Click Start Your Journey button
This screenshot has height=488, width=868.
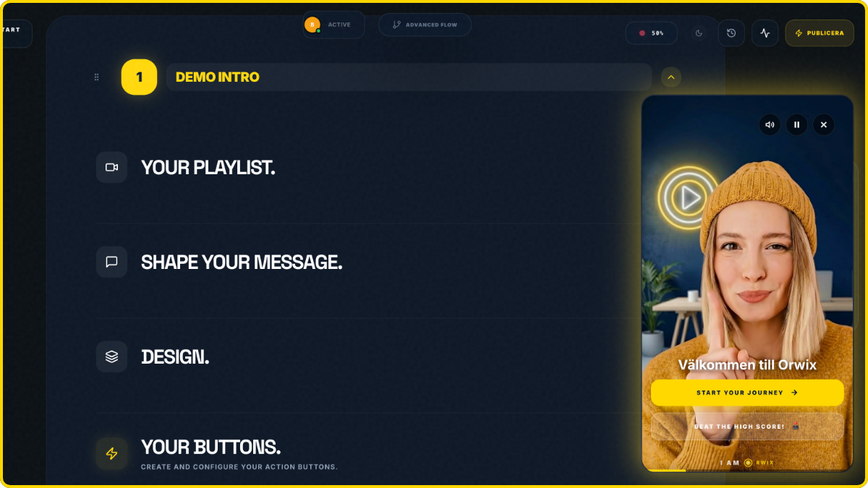click(x=747, y=393)
